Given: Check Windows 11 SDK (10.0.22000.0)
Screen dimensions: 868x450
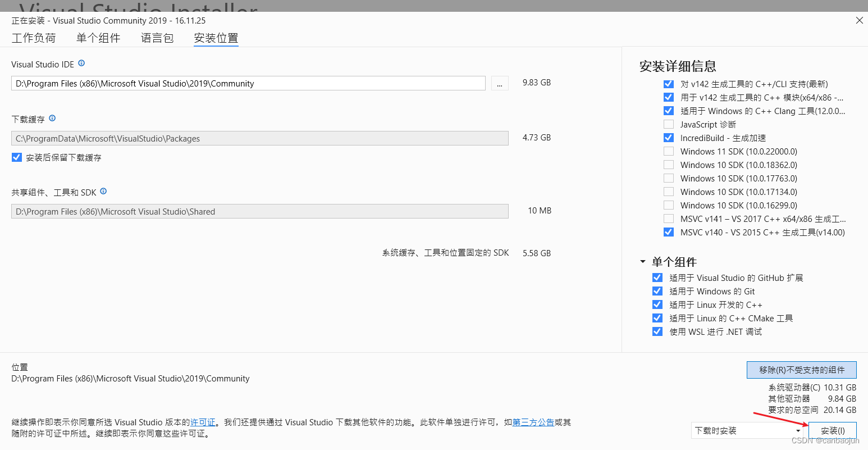Looking at the screenshot, I should pyautogui.click(x=669, y=151).
